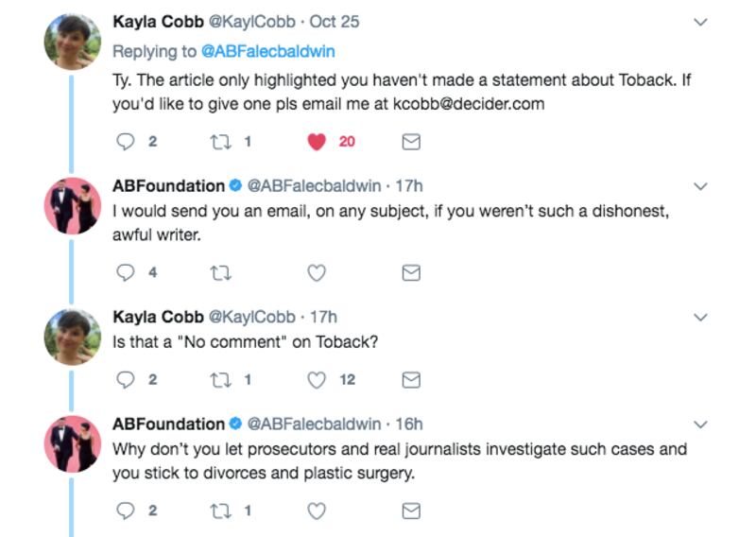Screen dimensions: 756x537
Task: Open chevron menu on the 16h ABFoundation tweet
Action: [x=700, y=424]
